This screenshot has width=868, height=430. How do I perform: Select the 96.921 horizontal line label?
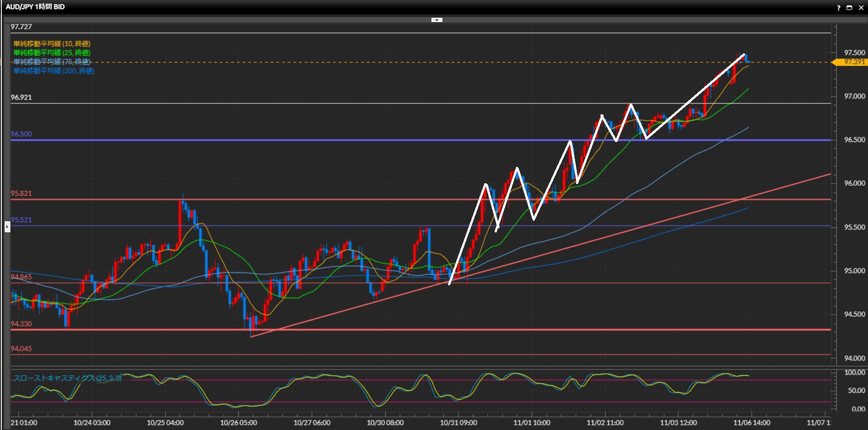pos(21,97)
